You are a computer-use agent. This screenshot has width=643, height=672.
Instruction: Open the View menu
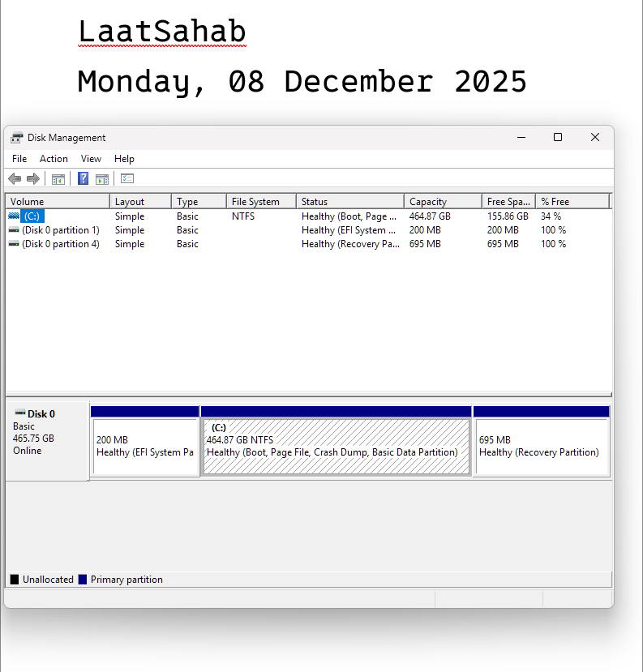tap(91, 159)
